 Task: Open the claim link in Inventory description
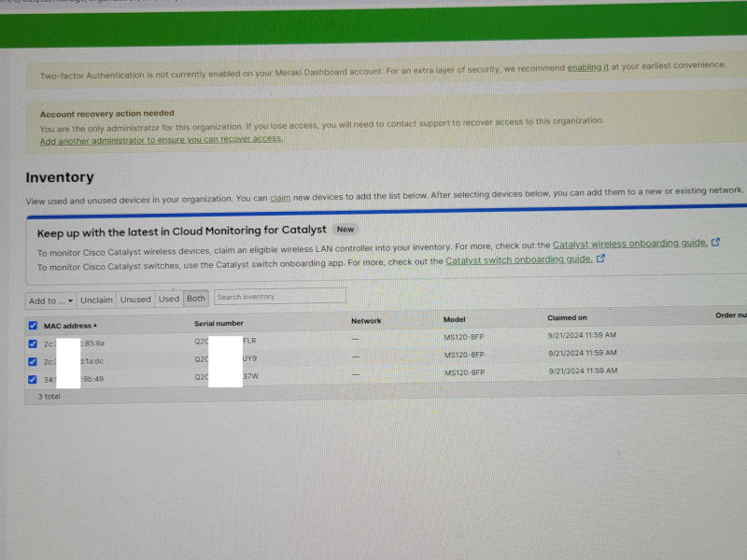tap(280, 198)
